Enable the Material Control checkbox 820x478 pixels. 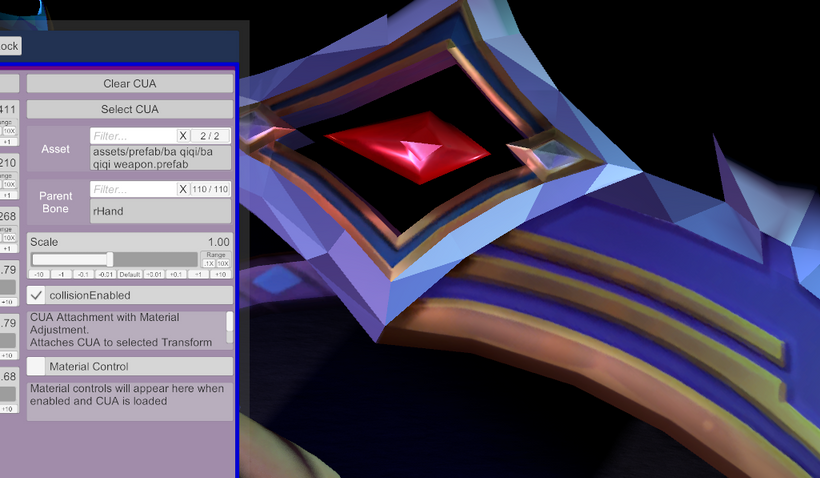[36, 367]
